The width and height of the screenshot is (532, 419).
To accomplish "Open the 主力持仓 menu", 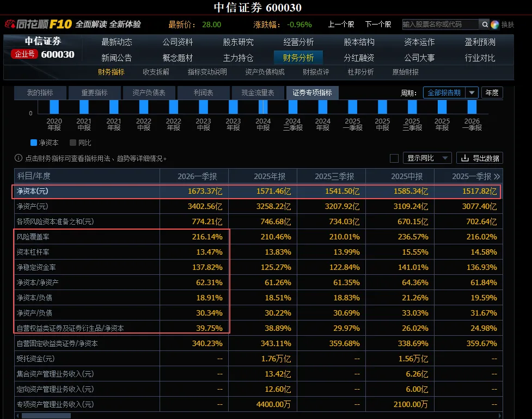I will [238, 58].
